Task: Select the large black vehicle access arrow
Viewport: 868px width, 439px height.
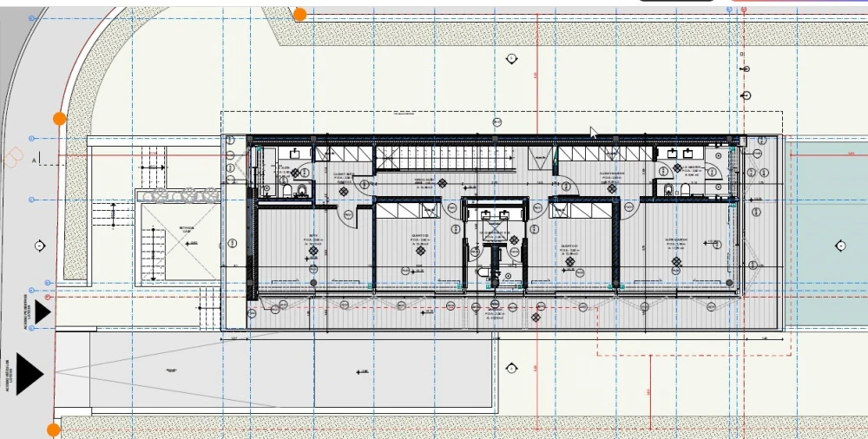Action: pyautogui.click(x=28, y=373)
